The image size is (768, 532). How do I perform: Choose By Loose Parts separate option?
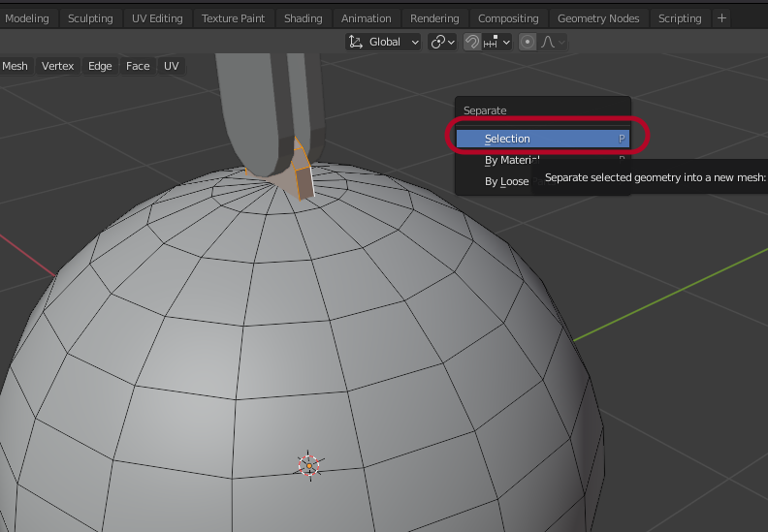tap(506, 181)
